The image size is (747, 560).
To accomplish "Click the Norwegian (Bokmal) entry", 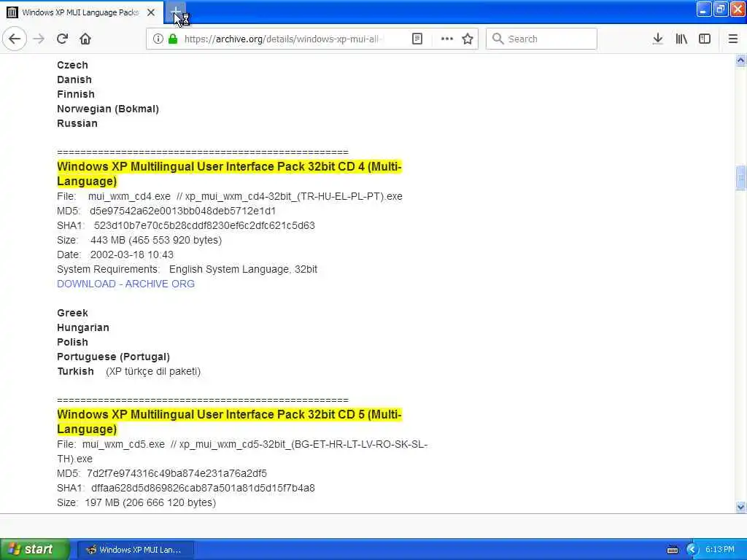I will point(108,109).
